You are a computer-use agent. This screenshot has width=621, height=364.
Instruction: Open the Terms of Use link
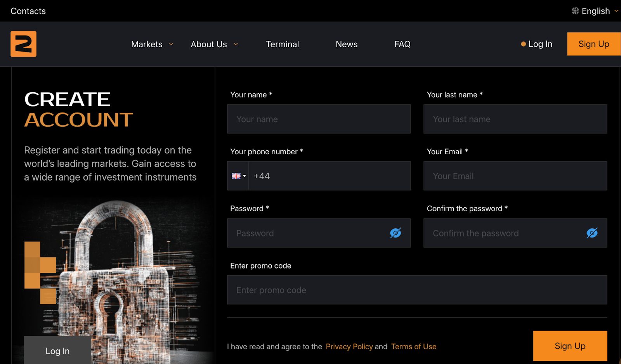pyautogui.click(x=413, y=347)
